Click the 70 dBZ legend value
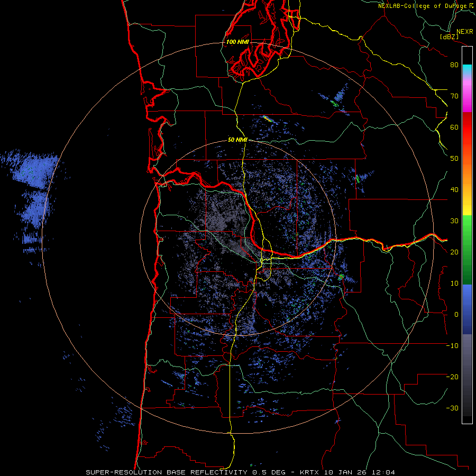Viewport: 476px width, 476px height. pos(454,96)
